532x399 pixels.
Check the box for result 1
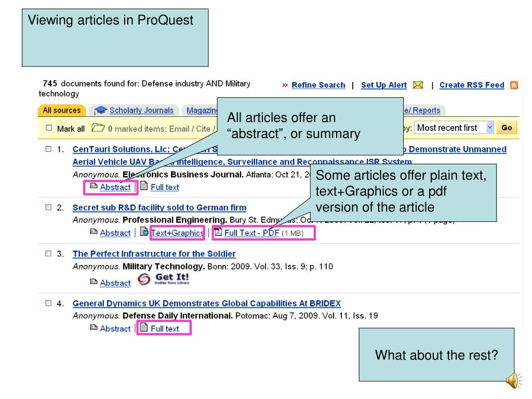tap(48, 149)
